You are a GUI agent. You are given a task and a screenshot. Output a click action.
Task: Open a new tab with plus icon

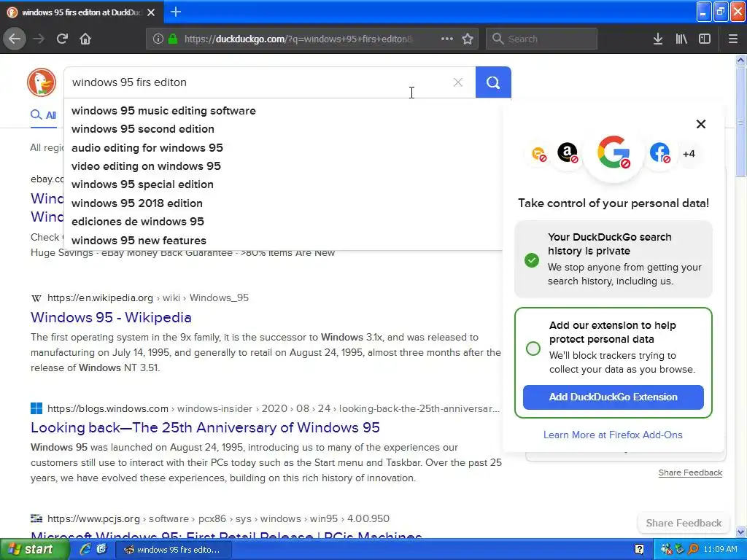[x=175, y=12]
